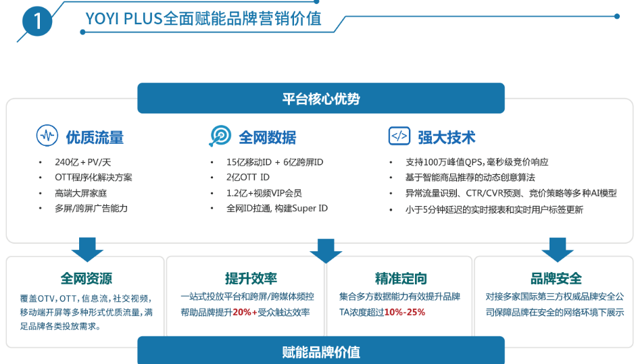Select the 赋能品牌价值 banner
This screenshot has height=364, width=636.
tap(321, 350)
